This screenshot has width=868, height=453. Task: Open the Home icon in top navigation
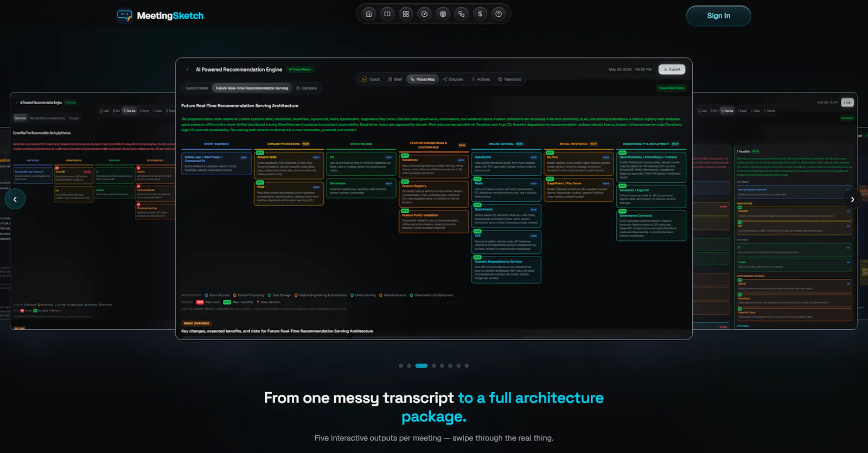[x=369, y=14]
